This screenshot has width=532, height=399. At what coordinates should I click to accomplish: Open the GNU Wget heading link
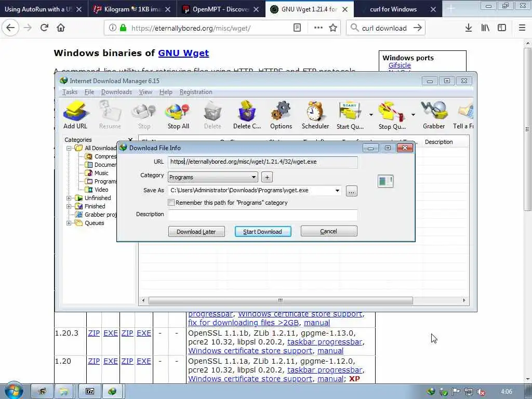(x=183, y=53)
